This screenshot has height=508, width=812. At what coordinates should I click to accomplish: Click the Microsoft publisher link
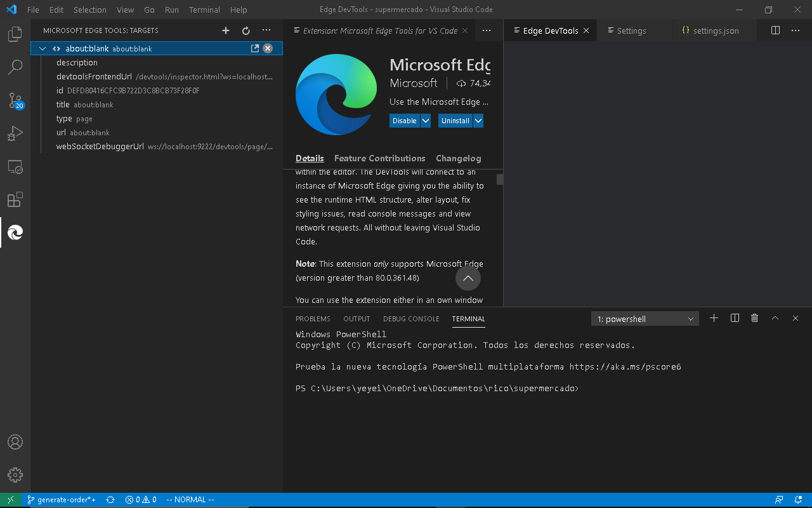click(414, 83)
